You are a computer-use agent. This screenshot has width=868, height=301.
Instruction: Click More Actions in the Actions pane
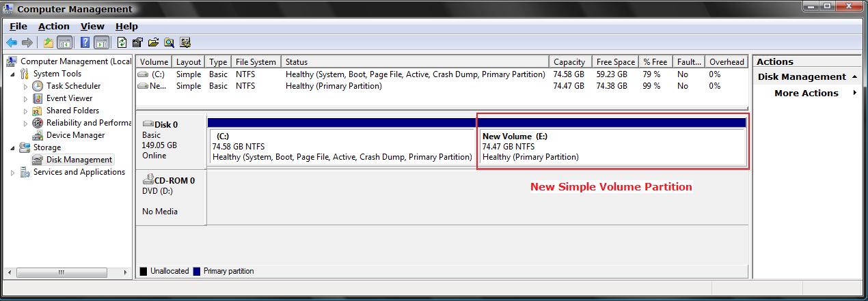tap(806, 93)
